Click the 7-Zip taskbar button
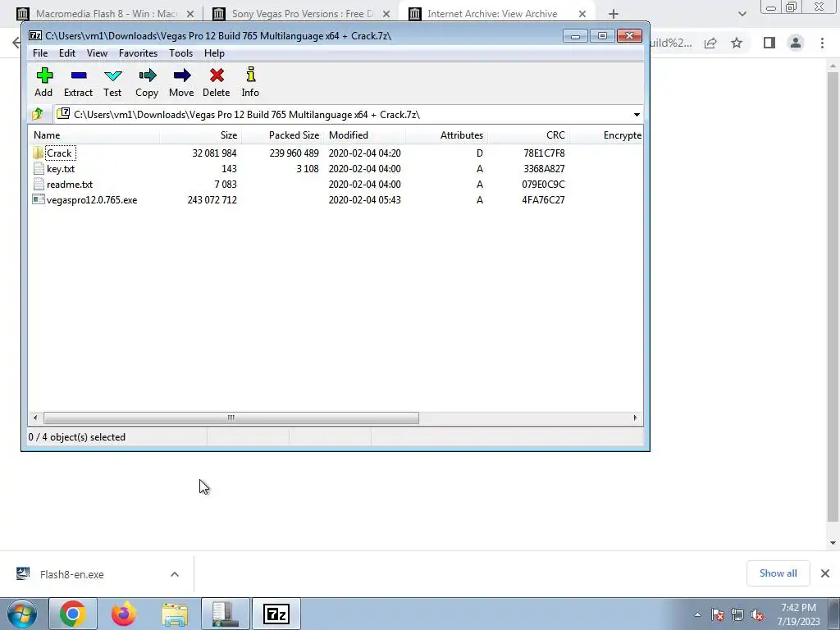The width and height of the screenshot is (840, 630). (276, 614)
